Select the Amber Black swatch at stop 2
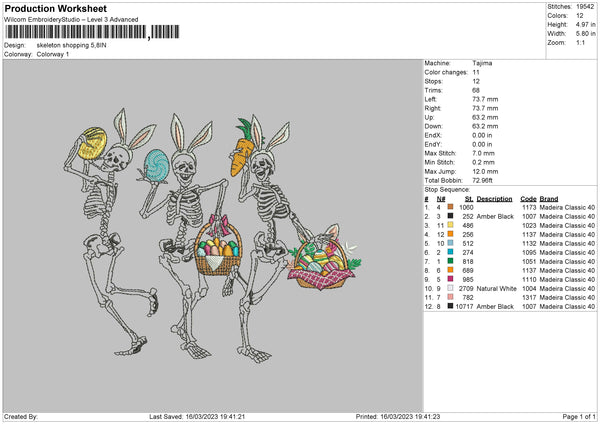Screen dimensions: 600x424 452,216
